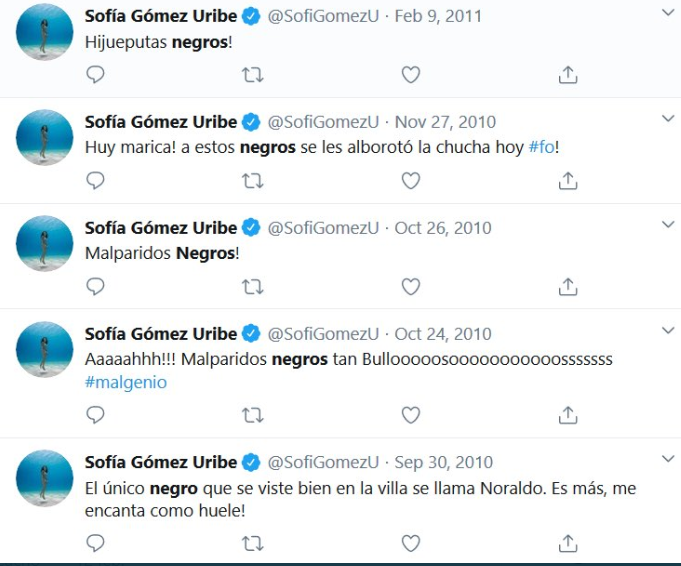This screenshot has width=681, height=566.
Task: Open profile avatar on the Feb 9 tweet
Action: click(x=45, y=31)
